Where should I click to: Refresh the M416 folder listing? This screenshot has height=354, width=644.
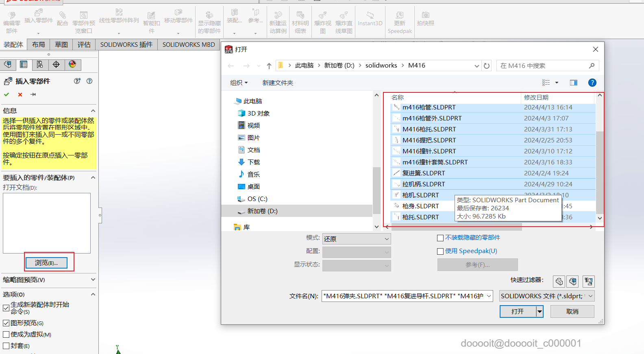click(487, 66)
